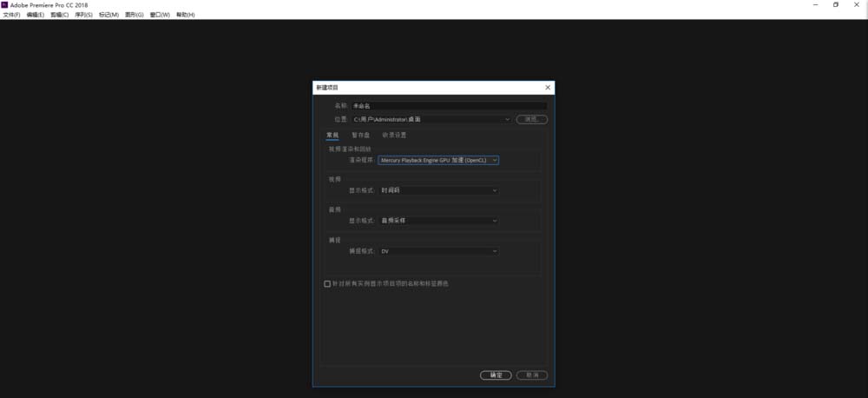Image resolution: width=868 pixels, height=398 pixels.
Task: Open the 帮助(H) menu
Action: click(186, 15)
